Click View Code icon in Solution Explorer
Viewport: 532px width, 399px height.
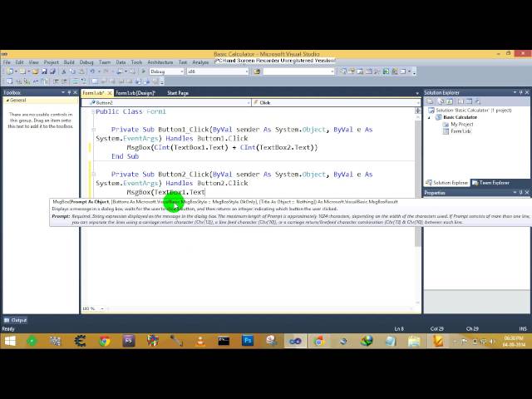(x=461, y=101)
